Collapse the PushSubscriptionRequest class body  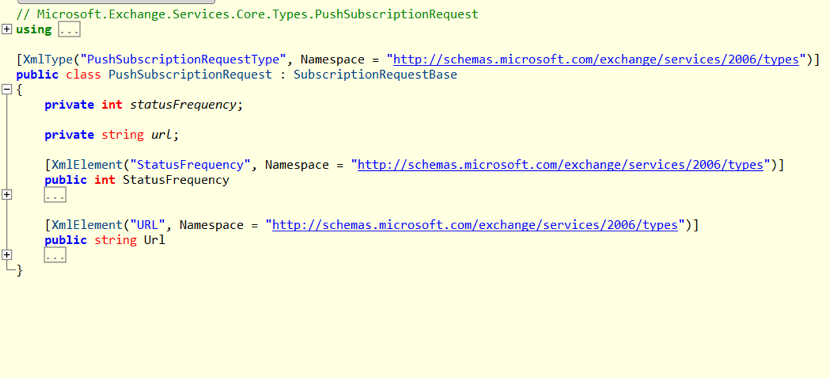pyautogui.click(x=6, y=89)
